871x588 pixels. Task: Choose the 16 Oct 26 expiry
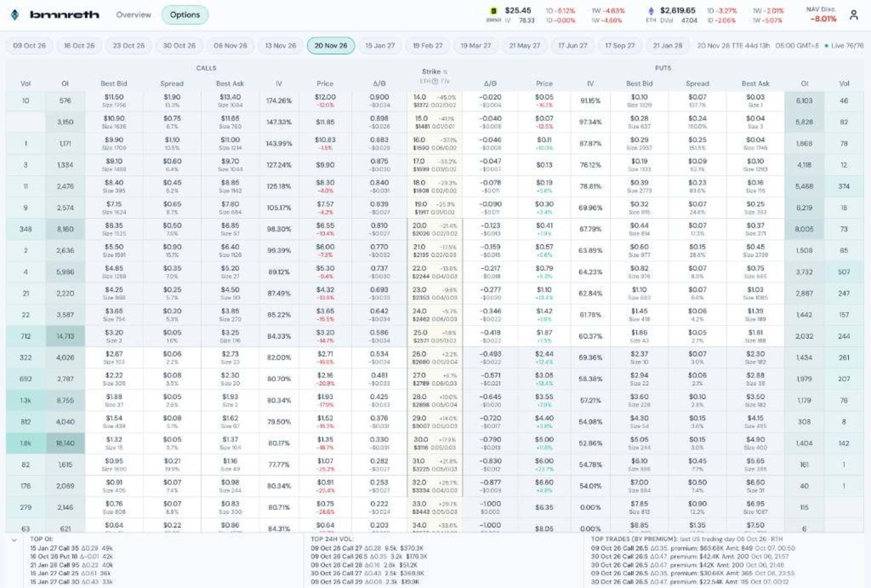click(79, 45)
